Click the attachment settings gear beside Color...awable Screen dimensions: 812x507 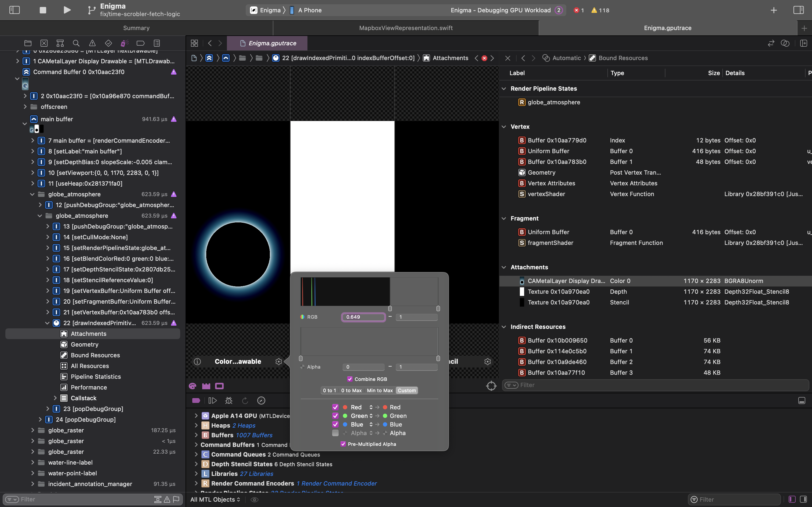(278, 362)
